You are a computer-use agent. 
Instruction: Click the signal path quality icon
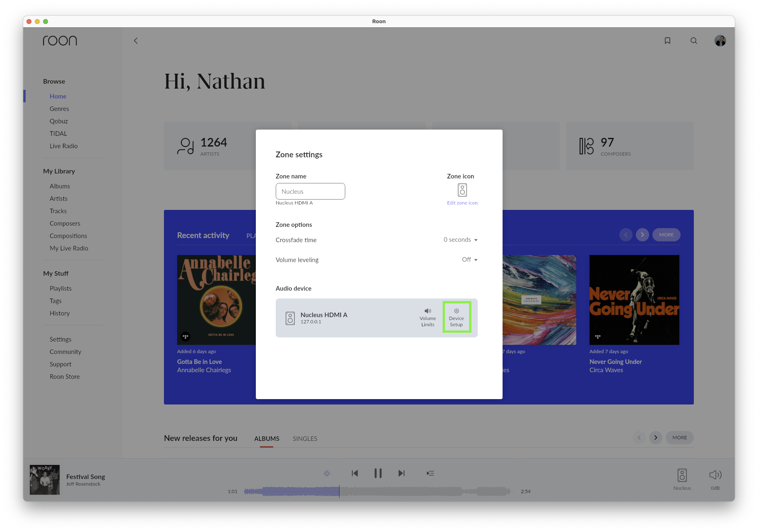[327, 473]
